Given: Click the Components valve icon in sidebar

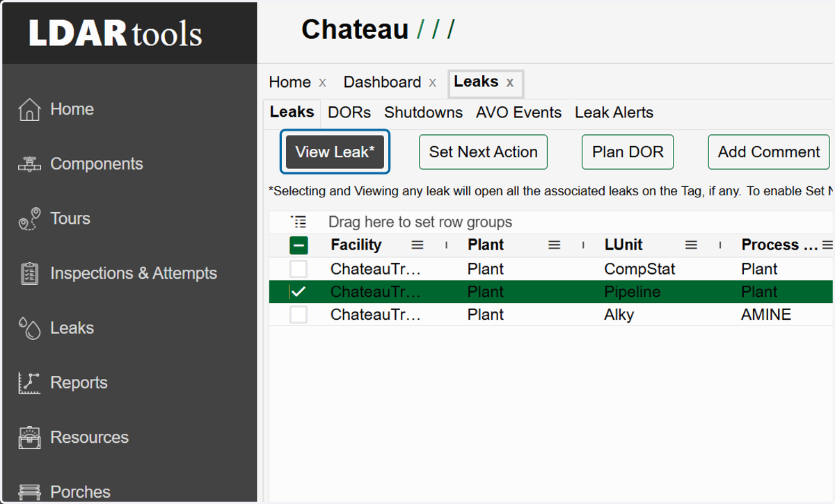Looking at the screenshot, I should (x=29, y=164).
